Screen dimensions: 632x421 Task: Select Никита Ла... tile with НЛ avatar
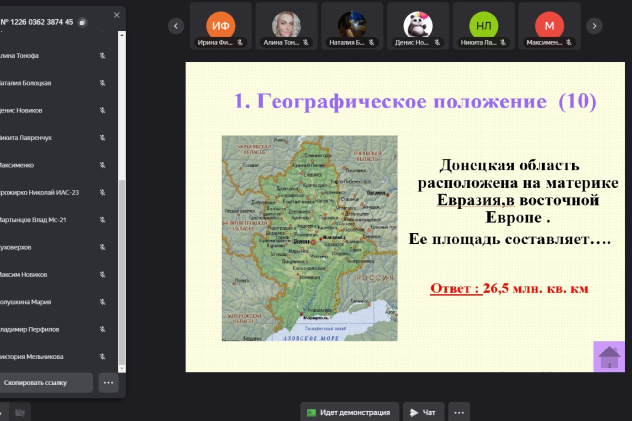pyautogui.click(x=484, y=26)
